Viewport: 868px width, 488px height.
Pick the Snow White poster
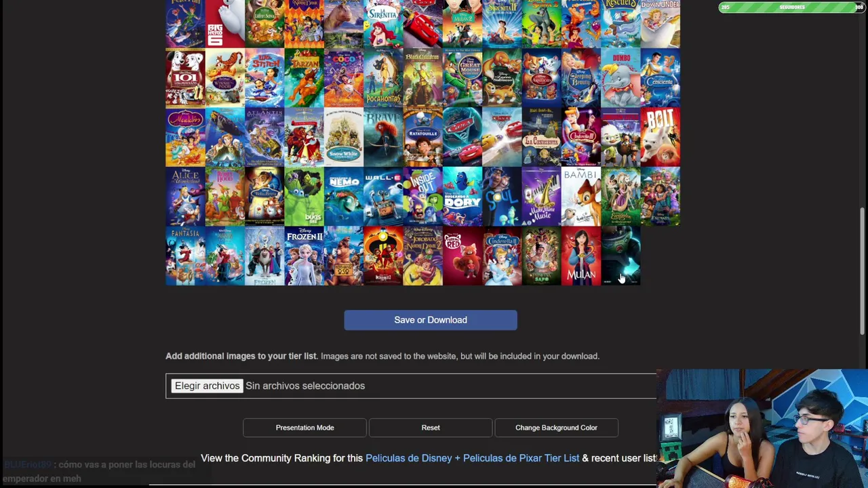(344, 137)
